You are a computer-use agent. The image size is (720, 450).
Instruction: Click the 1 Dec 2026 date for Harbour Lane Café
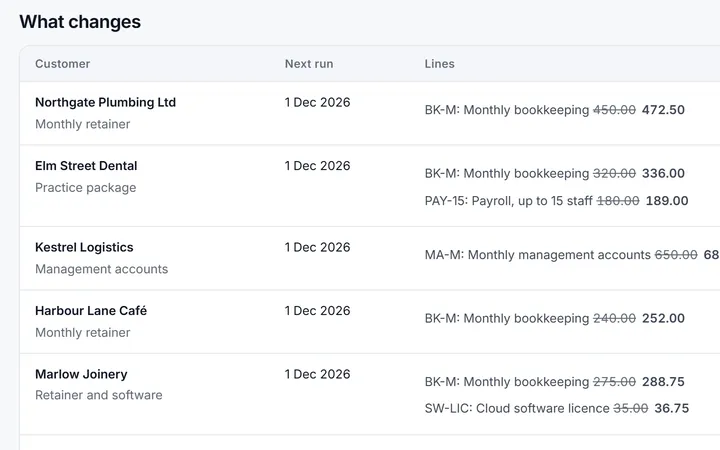coord(317,310)
